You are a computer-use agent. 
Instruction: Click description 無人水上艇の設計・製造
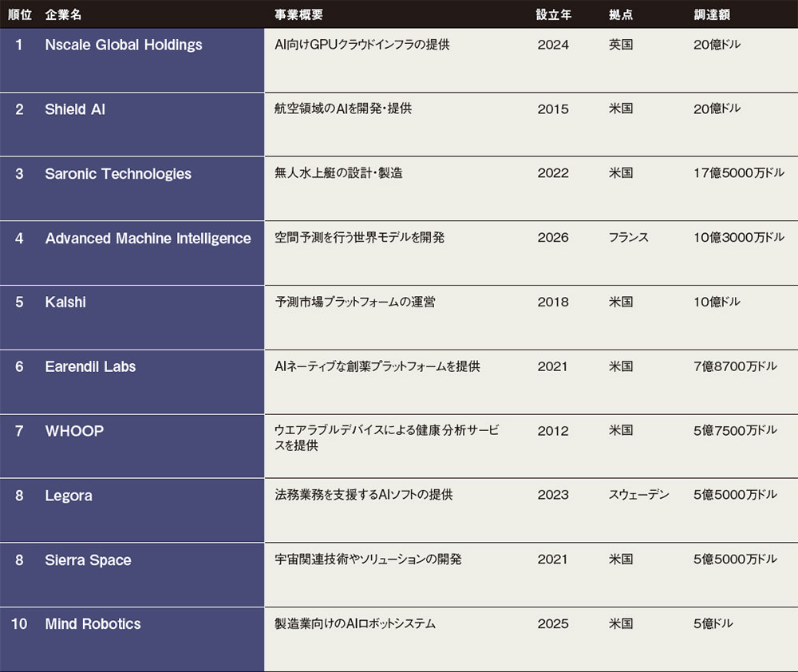(338, 173)
